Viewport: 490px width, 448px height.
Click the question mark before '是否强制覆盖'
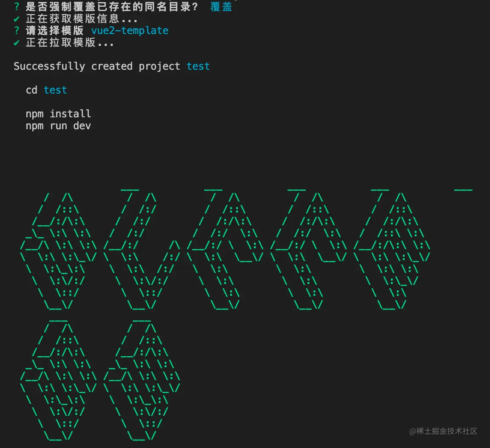point(17,6)
